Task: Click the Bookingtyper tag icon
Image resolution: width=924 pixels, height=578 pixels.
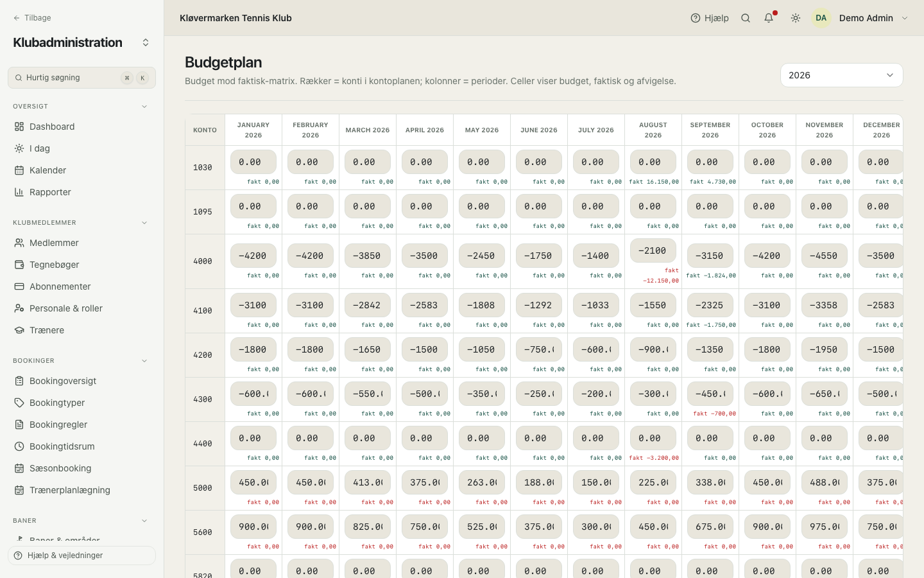Action: [19, 403]
